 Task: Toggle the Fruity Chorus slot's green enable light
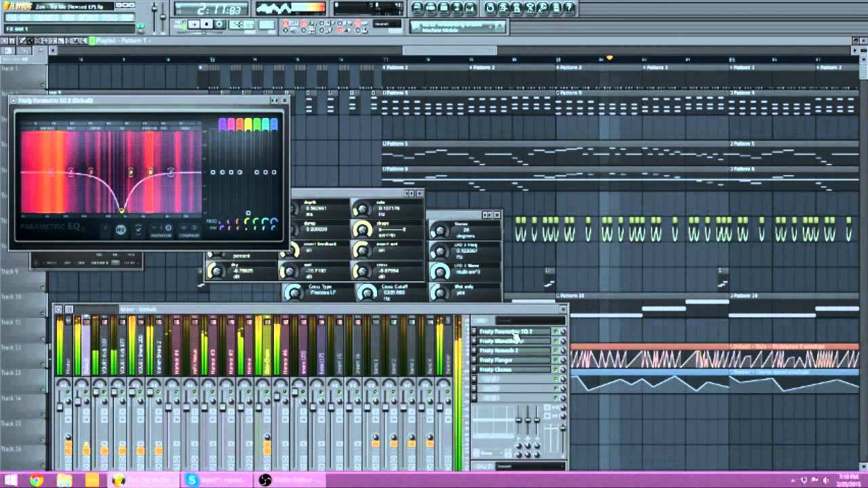(x=555, y=369)
